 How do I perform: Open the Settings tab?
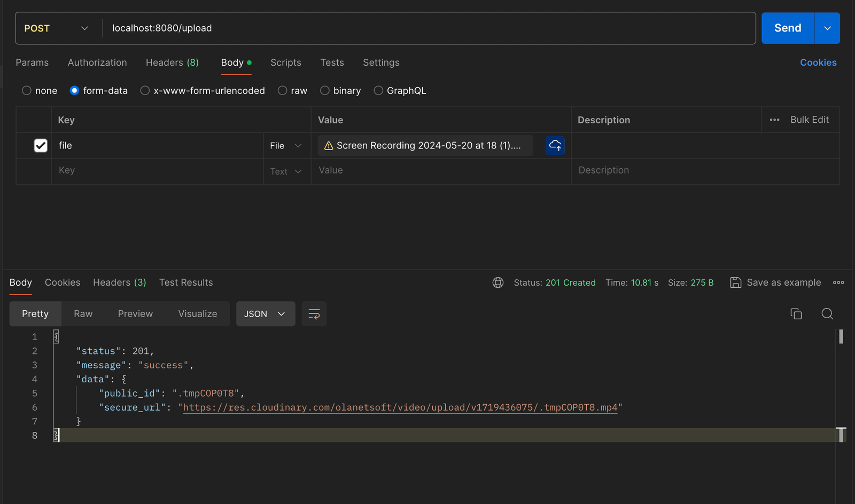pos(381,62)
